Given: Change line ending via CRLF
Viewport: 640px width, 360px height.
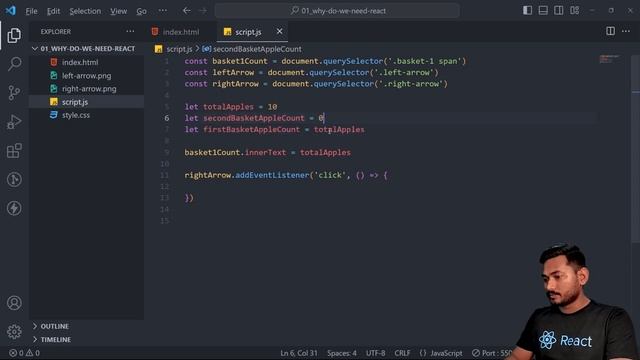Looking at the screenshot, I should coord(402,353).
